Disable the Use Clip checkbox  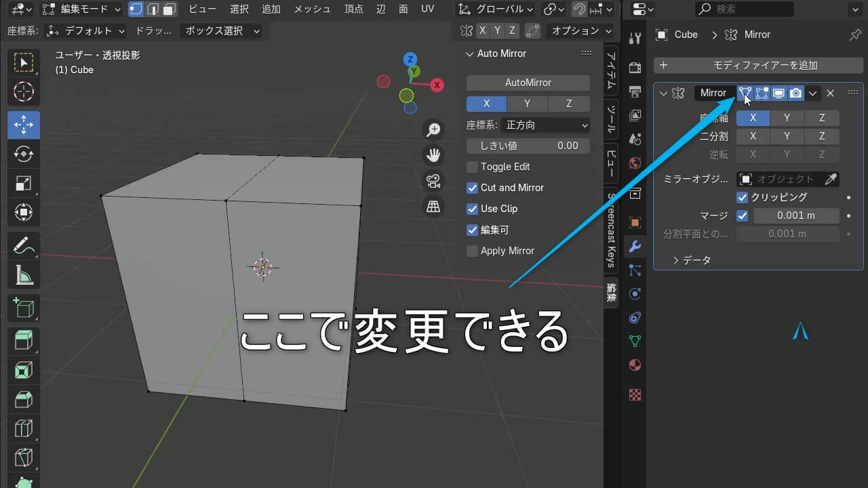[473, 209]
